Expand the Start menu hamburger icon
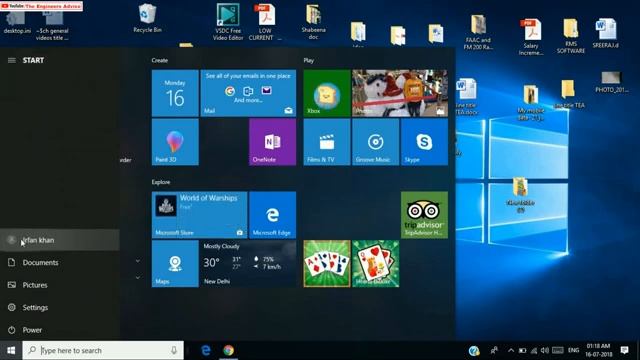Image resolution: width=640 pixels, height=360 pixels. tap(12, 60)
